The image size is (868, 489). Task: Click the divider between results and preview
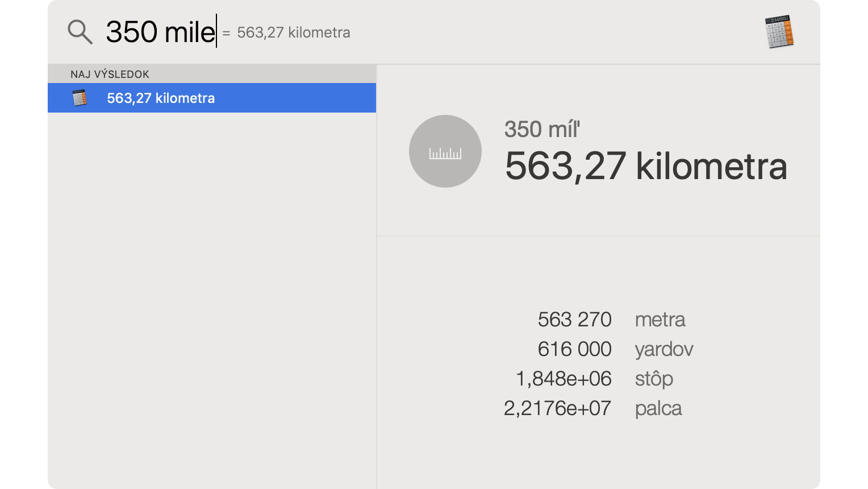pyautogui.click(x=377, y=276)
